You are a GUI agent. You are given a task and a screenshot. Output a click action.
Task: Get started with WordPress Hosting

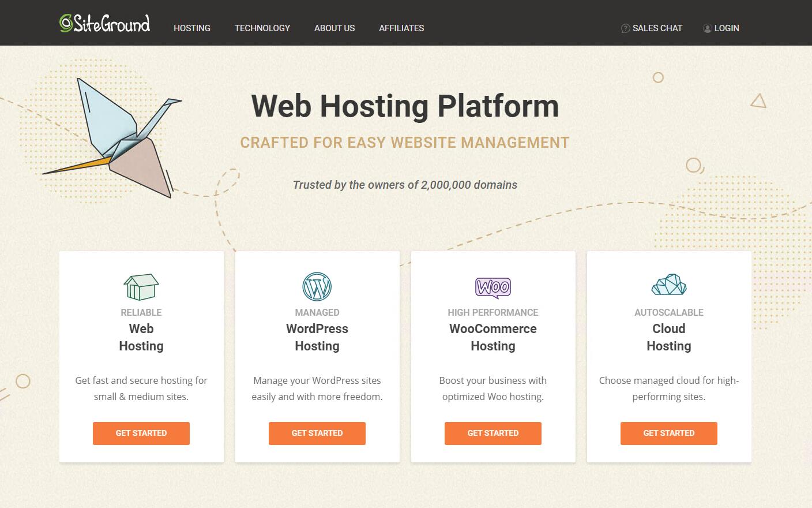click(x=317, y=434)
